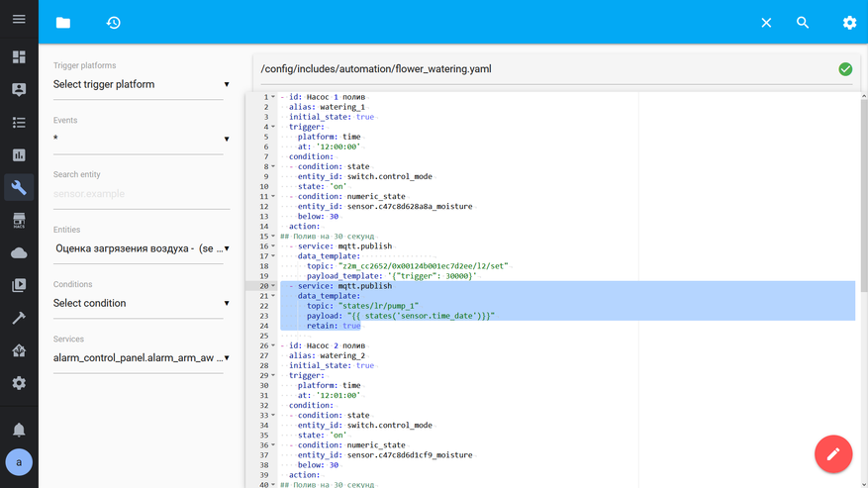Open the Select condition dropdown

[141, 304]
